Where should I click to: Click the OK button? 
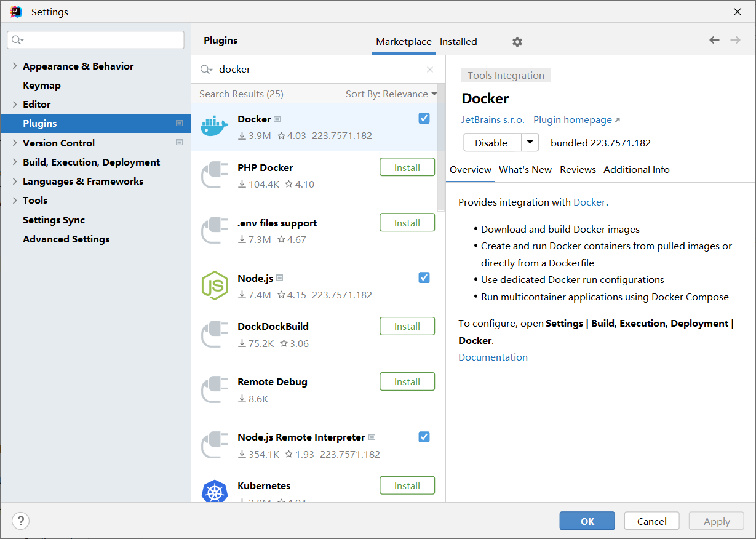pos(587,521)
